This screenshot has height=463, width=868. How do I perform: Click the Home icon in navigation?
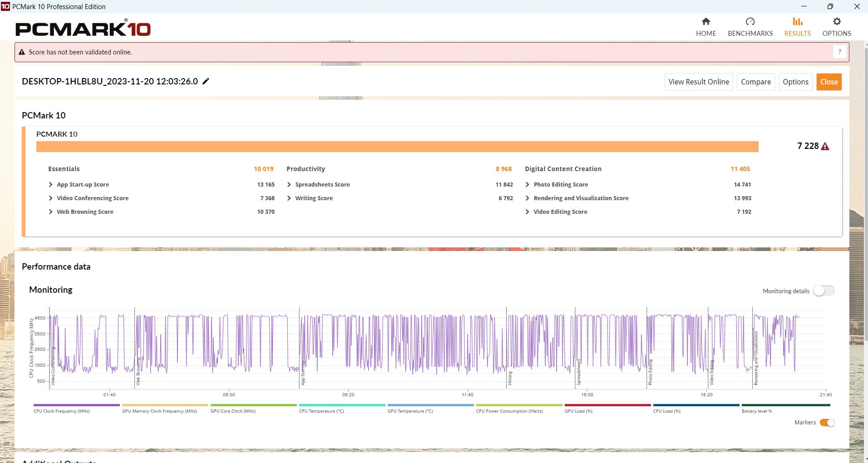(706, 22)
